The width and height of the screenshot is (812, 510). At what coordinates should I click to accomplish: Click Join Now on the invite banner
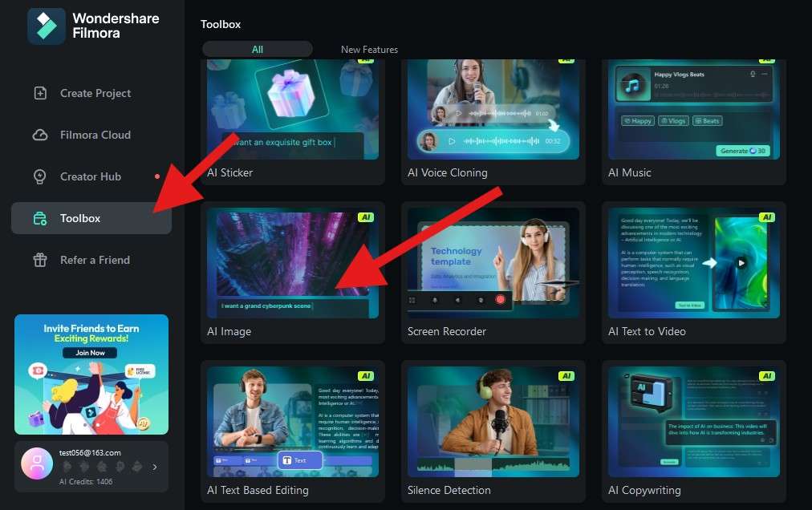(x=91, y=353)
